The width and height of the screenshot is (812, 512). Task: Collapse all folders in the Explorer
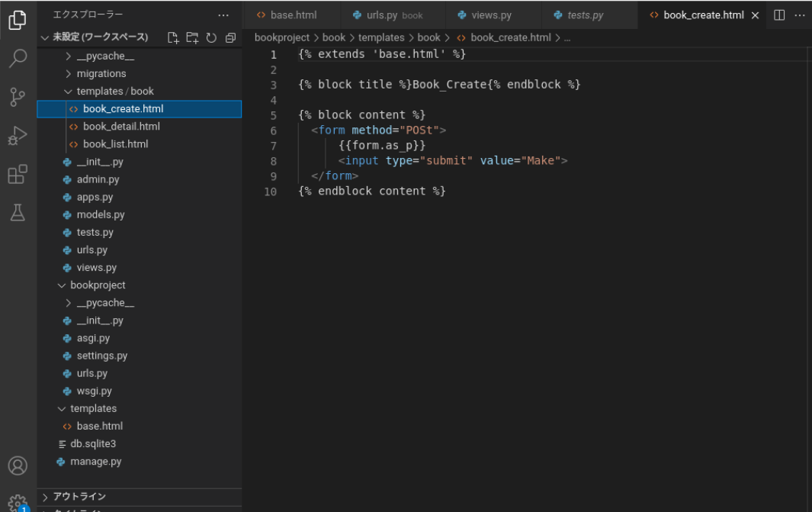tap(230, 37)
